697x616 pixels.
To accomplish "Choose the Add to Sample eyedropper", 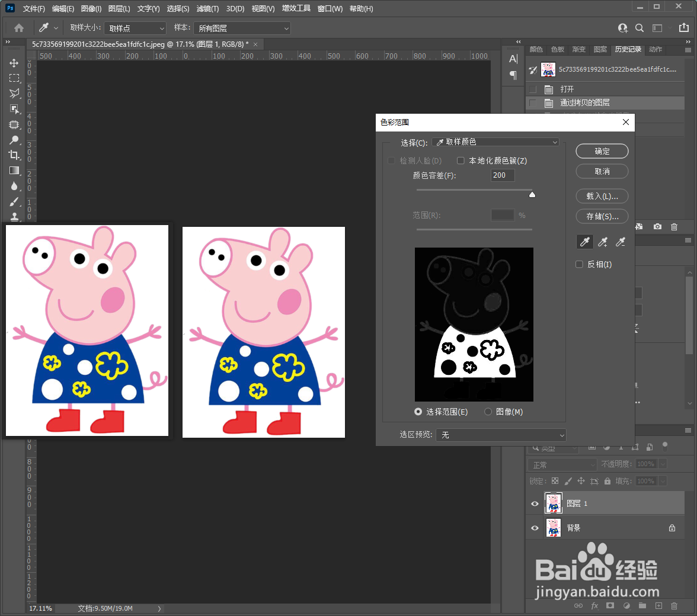I will 603,242.
